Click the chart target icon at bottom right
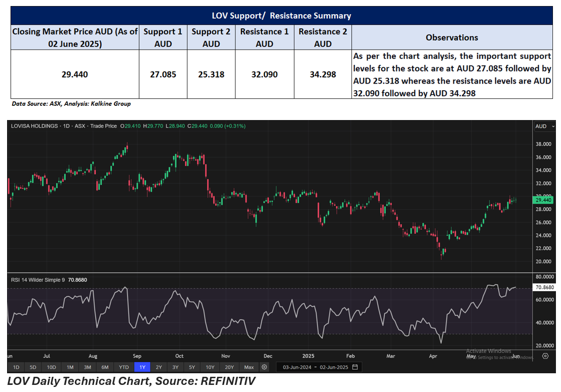The image size is (561, 392). (545, 356)
